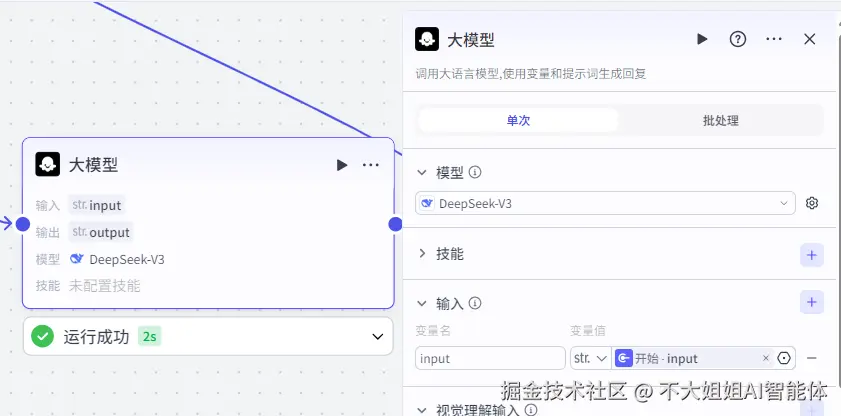Click the green success check icon
The image size is (841, 416).
(42, 336)
